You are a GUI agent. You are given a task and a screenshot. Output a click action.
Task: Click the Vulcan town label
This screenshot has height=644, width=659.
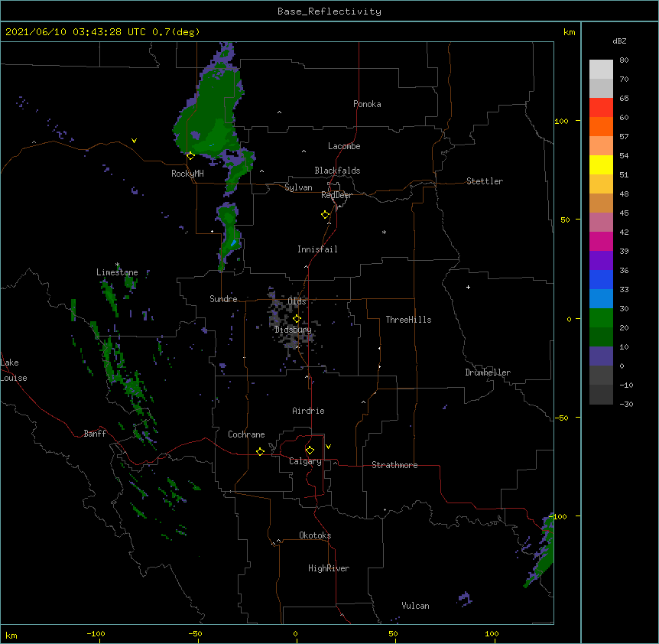[x=415, y=606]
